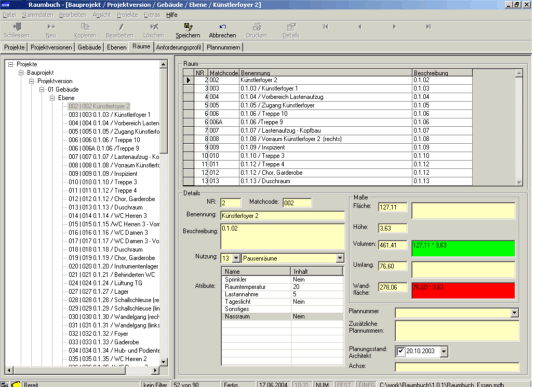The width and height of the screenshot is (533, 387).
Task: Open the Pausenräume usage dropdown
Action: tap(340, 258)
